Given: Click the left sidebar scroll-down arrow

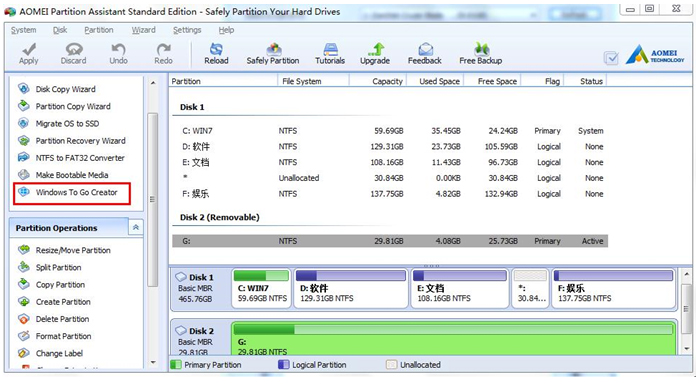Looking at the screenshot, I should coord(153,363).
